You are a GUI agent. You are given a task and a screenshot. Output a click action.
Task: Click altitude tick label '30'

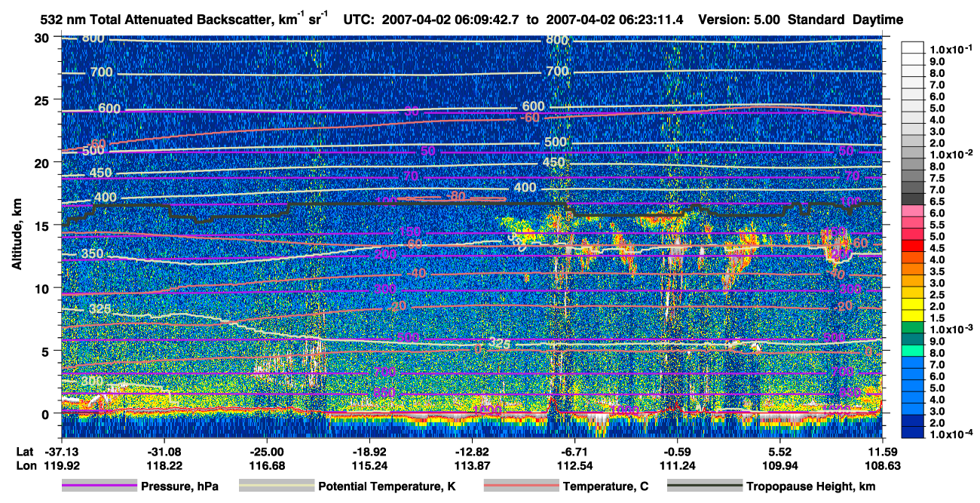42,38
